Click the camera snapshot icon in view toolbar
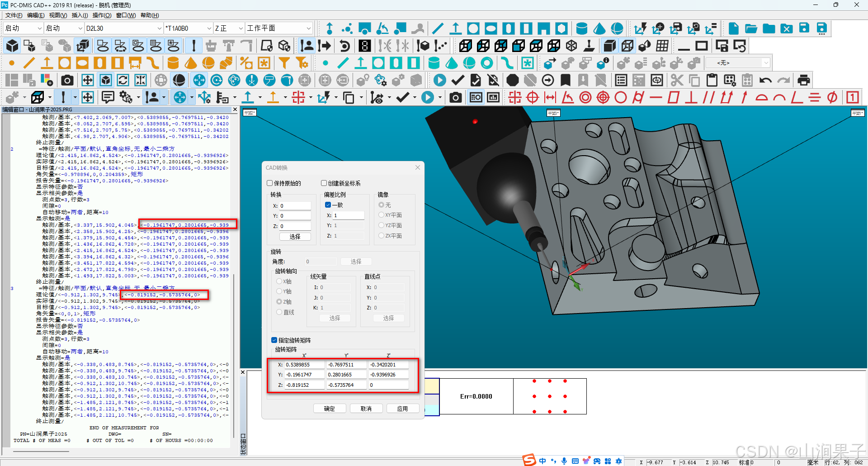The height and width of the screenshot is (466, 868). tap(67, 81)
